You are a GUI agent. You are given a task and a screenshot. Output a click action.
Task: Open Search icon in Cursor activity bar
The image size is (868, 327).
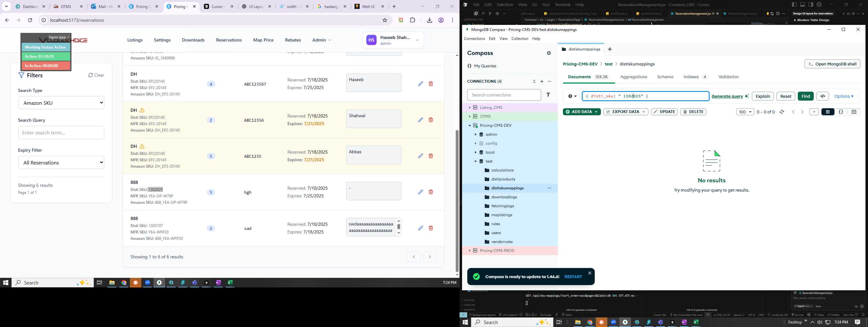click(x=483, y=13)
